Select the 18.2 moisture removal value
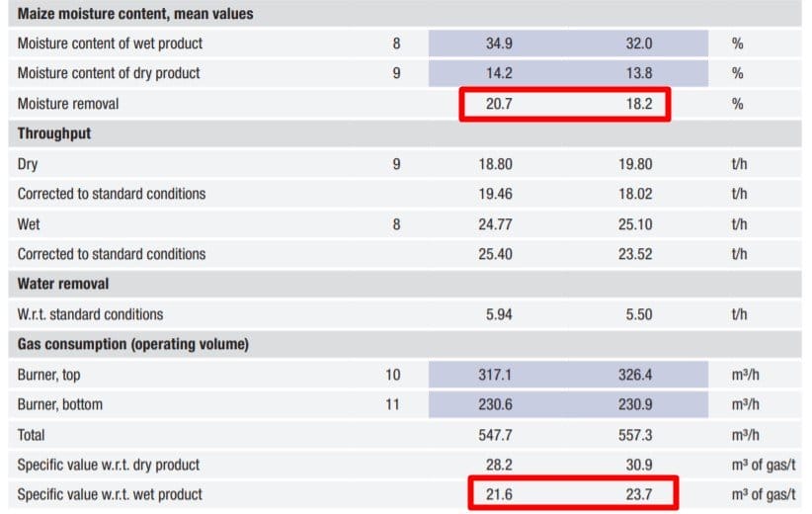This screenshot has width=812, height=514. (639, 104)
